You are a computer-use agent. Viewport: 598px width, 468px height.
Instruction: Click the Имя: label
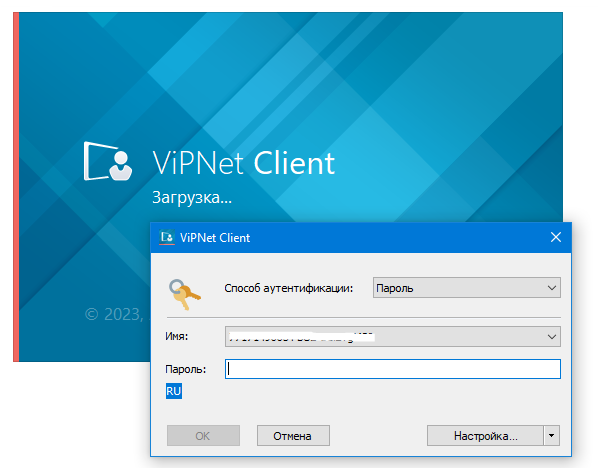pos(177,336)
